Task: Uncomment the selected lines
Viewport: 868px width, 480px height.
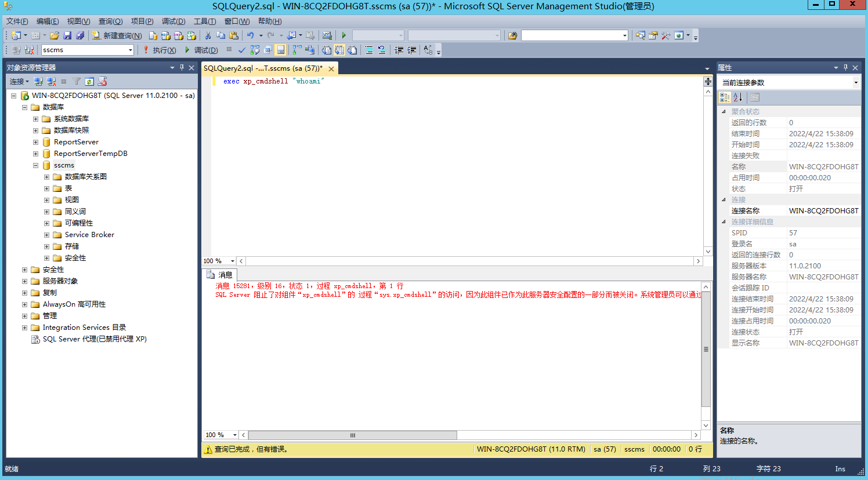Action: (382, 50)
